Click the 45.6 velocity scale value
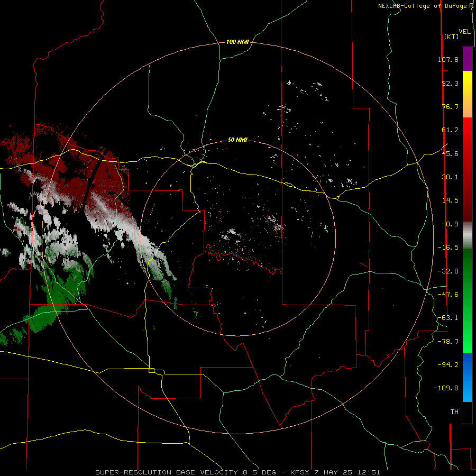This screenshot has width=476, height=476. (x=450, y=153)
